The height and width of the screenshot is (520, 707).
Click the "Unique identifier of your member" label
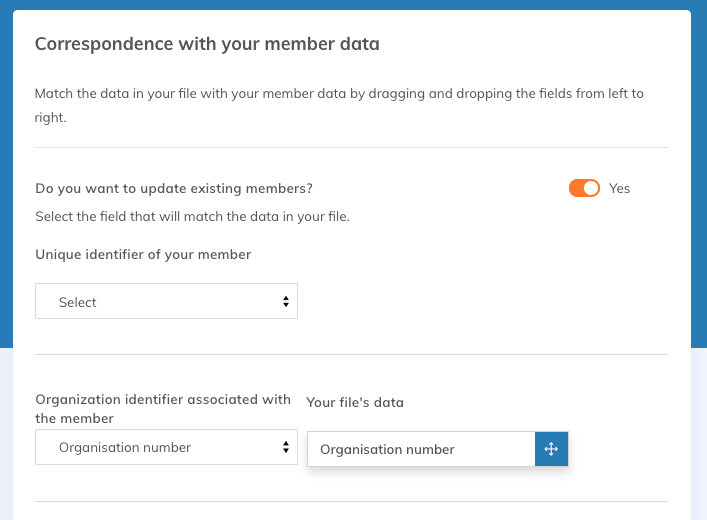click(143, 254)
